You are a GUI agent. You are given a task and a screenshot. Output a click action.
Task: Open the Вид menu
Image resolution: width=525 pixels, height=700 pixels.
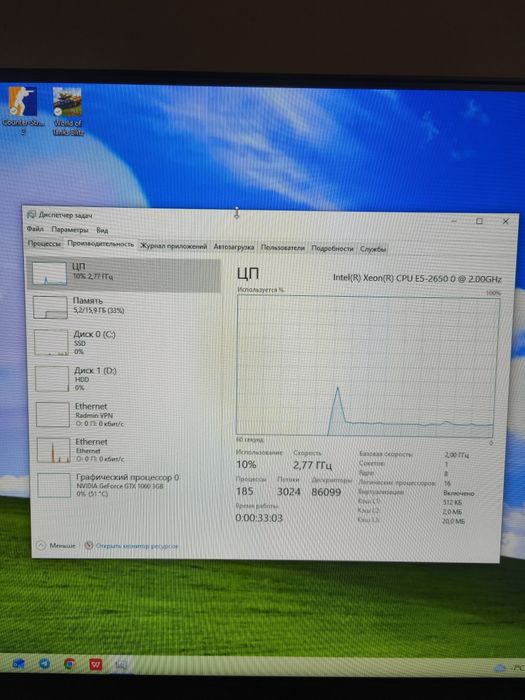coord(102,230)
